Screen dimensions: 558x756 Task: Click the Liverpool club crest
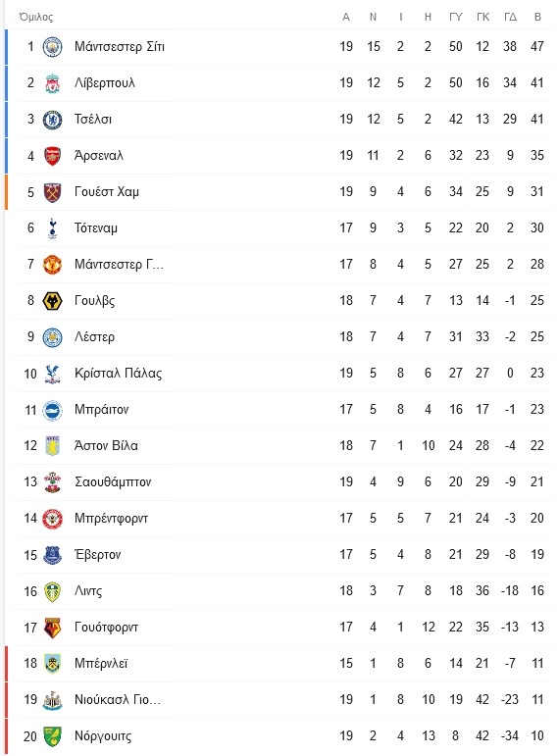tap(52, 83)
